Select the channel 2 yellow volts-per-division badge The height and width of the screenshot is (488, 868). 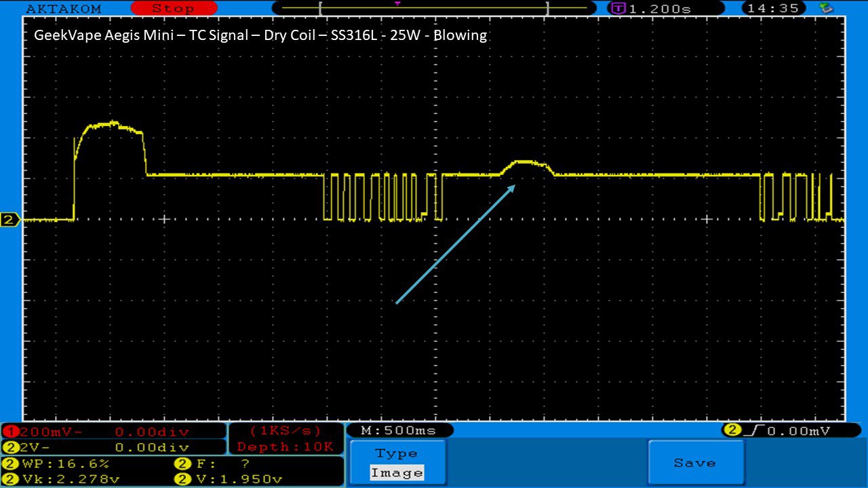click(11, 447)
